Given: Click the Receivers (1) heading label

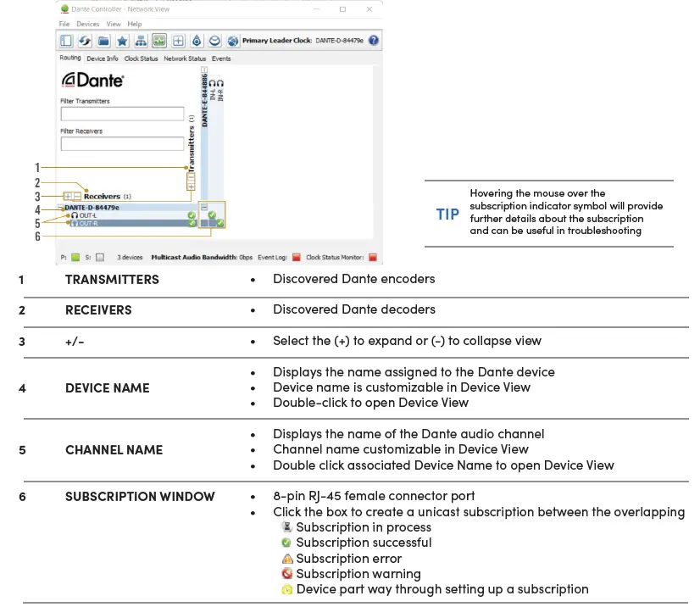Looking at the screenshot, I should 108,197.
